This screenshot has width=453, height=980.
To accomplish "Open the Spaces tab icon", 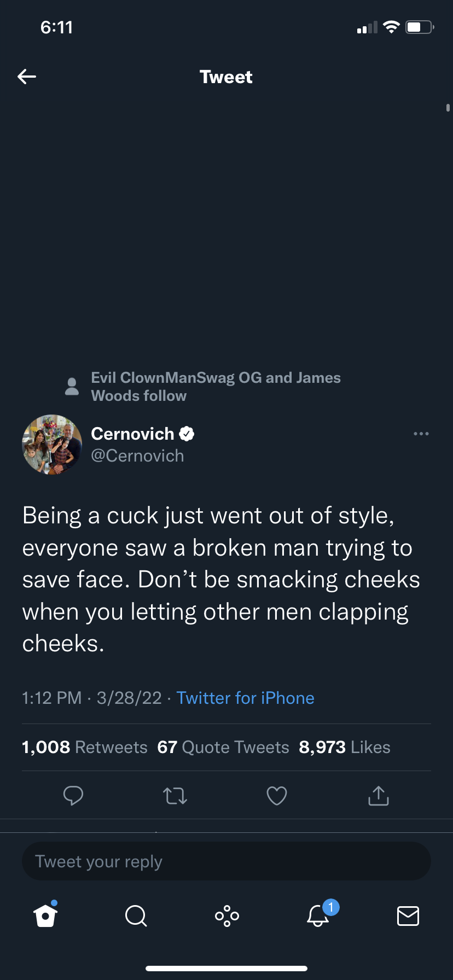I will 226,915.
